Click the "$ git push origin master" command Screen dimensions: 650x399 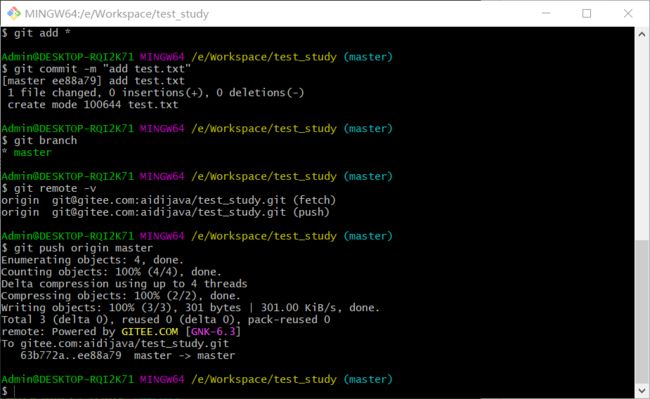click(x=77, y=248)
